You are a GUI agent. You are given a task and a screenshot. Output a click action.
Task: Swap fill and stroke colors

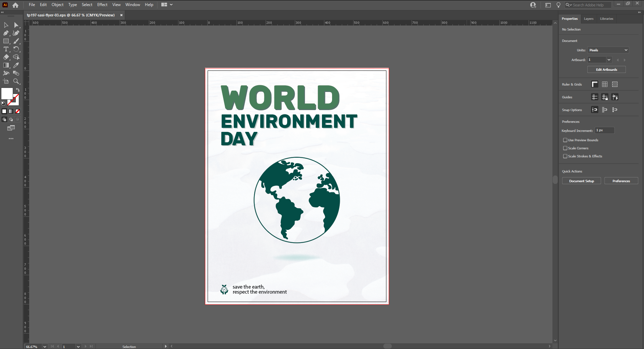click(18, 90)
